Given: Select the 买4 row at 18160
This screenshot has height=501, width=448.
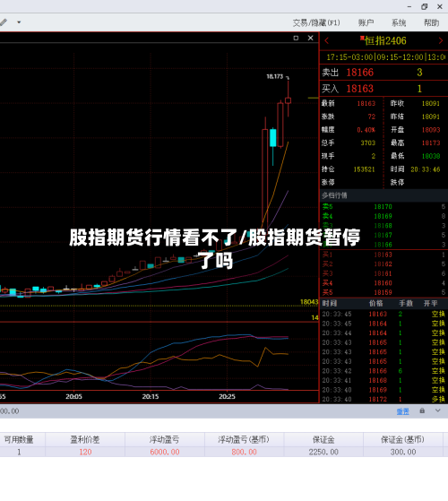Looking at the screenshot, I should (x=383, y=283).
